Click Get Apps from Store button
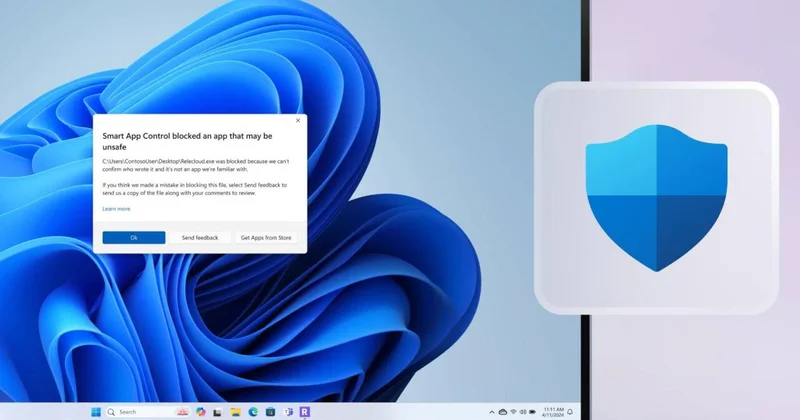This screenshot has height=420, width=800. point(266,237)
